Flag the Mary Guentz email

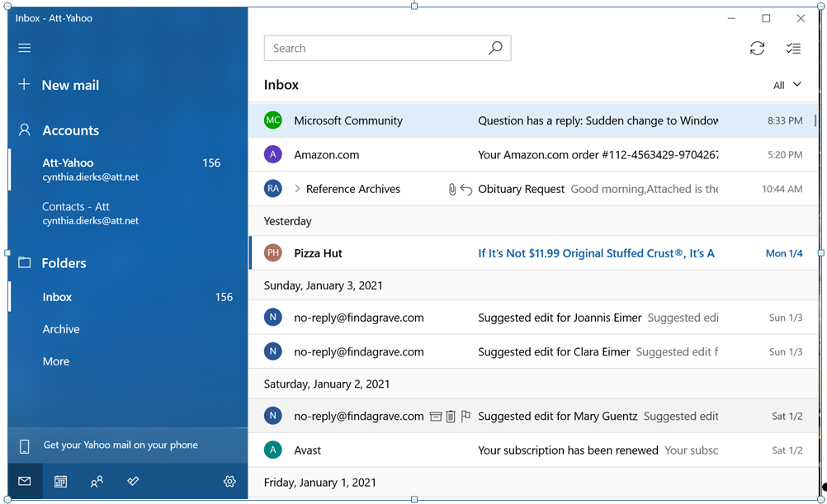click(x=465, y=417)
